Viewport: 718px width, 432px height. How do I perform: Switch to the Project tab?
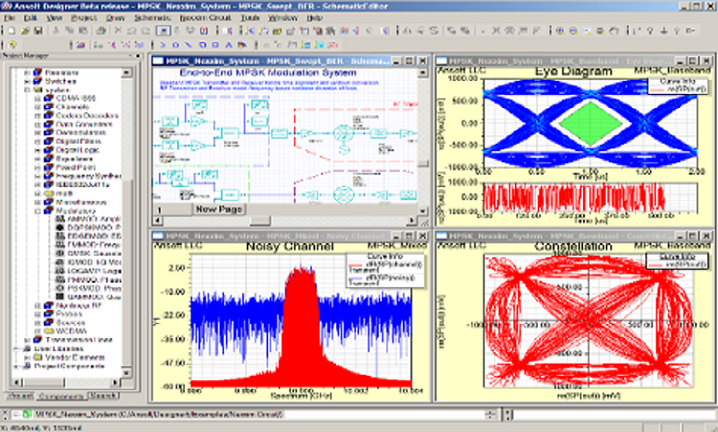point(20,396)
